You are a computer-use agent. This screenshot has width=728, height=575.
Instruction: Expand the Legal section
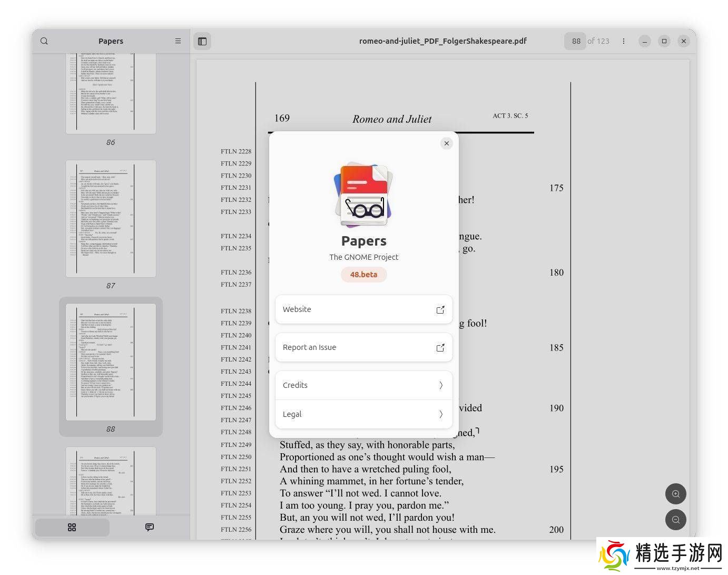pos(363,414)
